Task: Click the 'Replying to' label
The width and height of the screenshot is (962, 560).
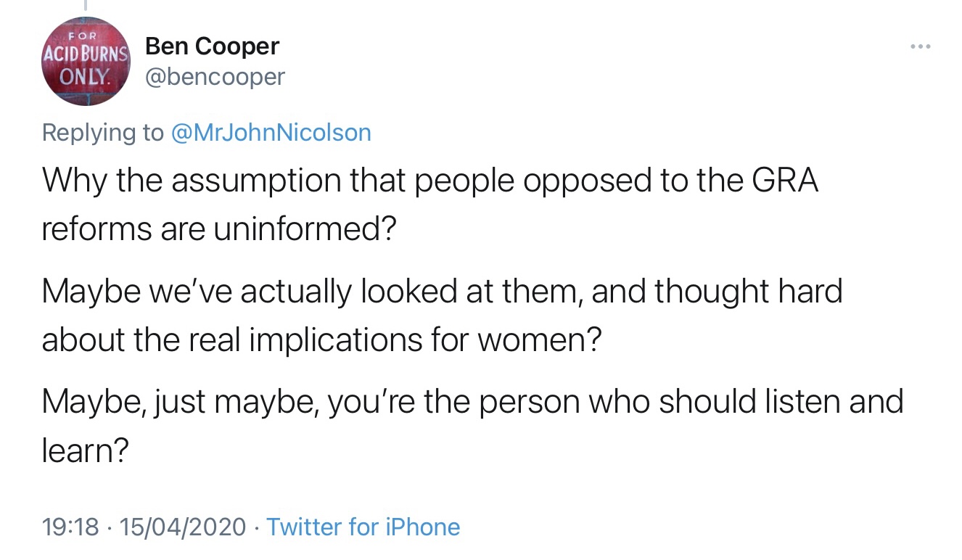Action: tap(103, 133)
